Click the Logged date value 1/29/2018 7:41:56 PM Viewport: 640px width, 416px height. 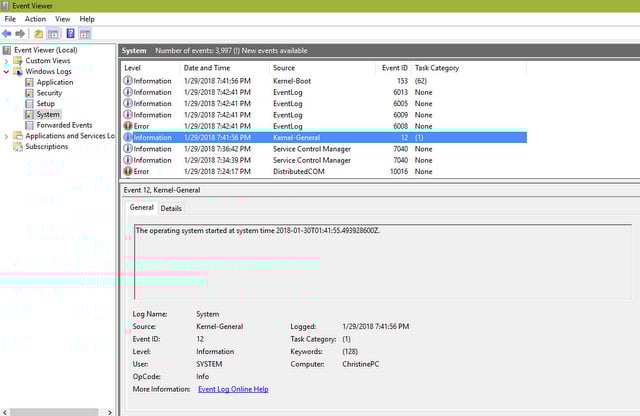coord(376,327)
